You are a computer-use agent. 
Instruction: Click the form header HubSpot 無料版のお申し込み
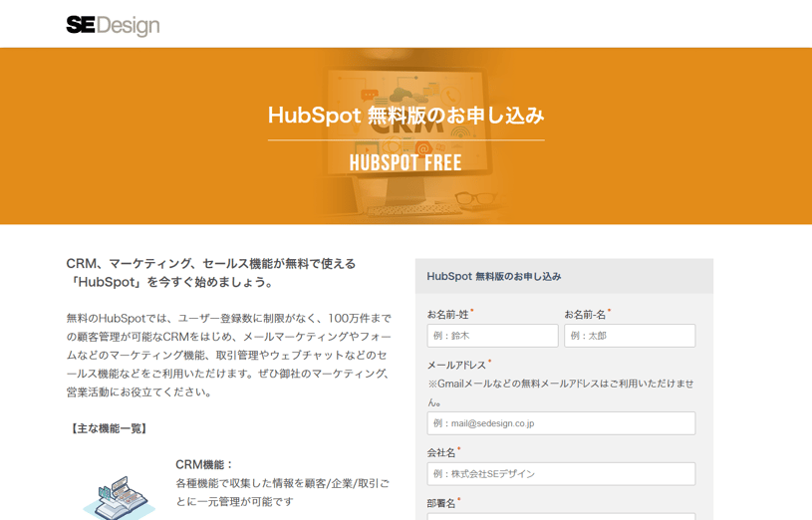click(x=494, y=277)
